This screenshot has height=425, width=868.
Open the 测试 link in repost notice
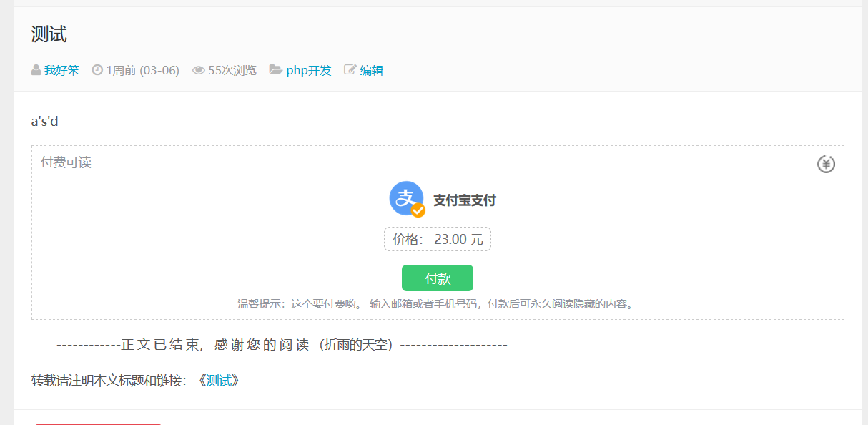(x=219, y=381)
